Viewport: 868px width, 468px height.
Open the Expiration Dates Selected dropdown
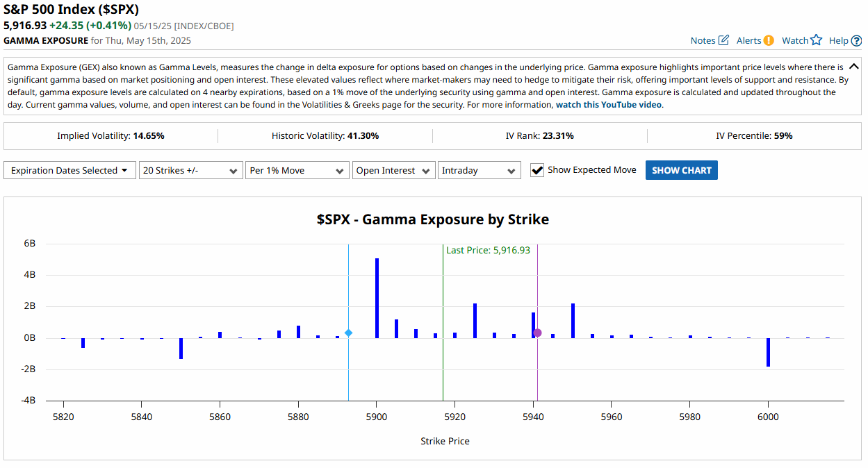(x=69, y=170)
